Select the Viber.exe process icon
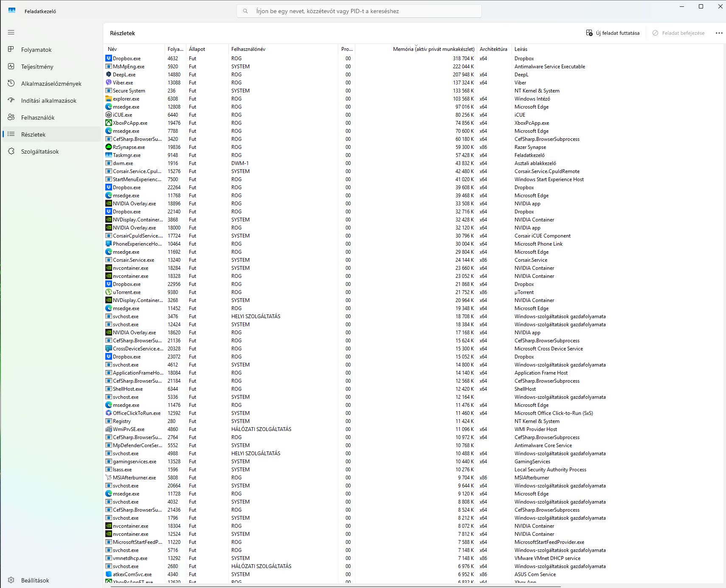 [109, 83]
